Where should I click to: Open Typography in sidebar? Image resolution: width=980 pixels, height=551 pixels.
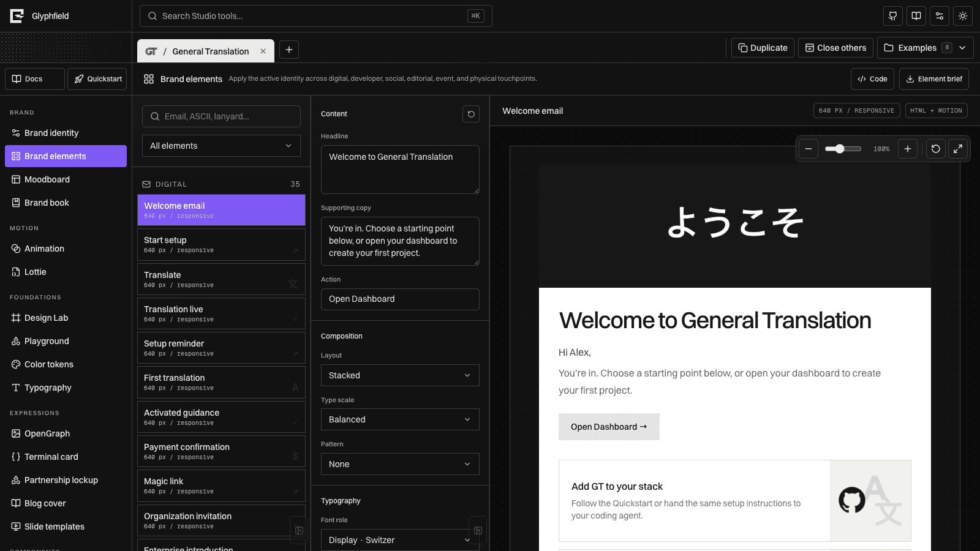[x=66, y=388]
